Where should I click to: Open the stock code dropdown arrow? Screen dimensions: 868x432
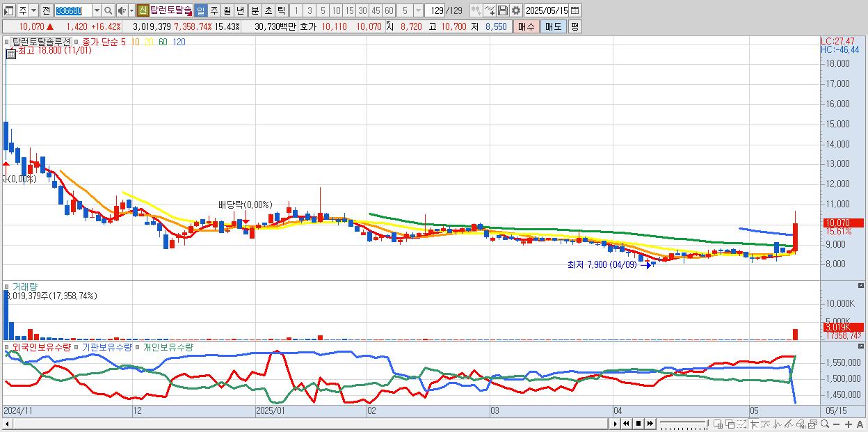(x=97, y=10)
